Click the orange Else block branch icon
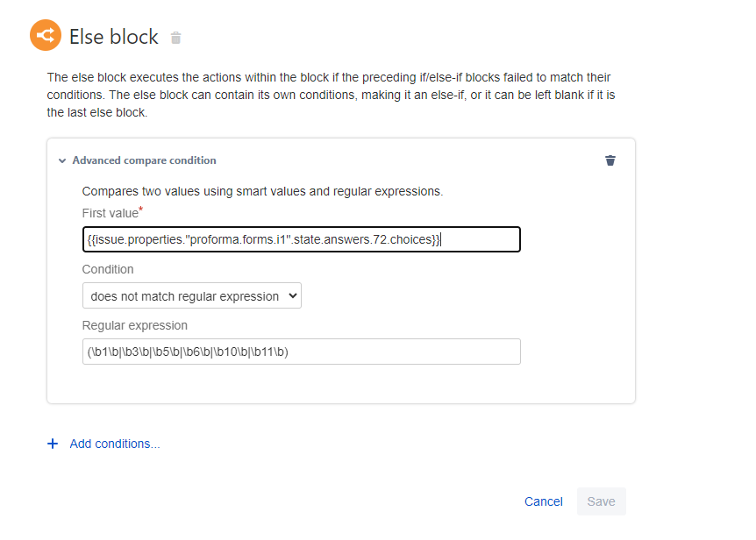 click(x=45, y=36)
